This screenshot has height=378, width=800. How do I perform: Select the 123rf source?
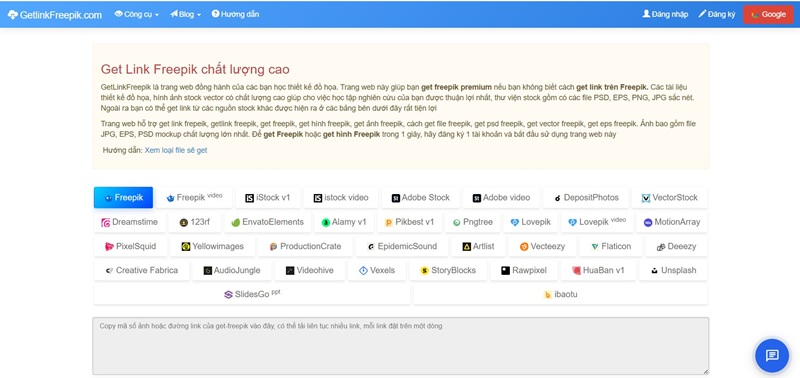[x=195, y=222]
